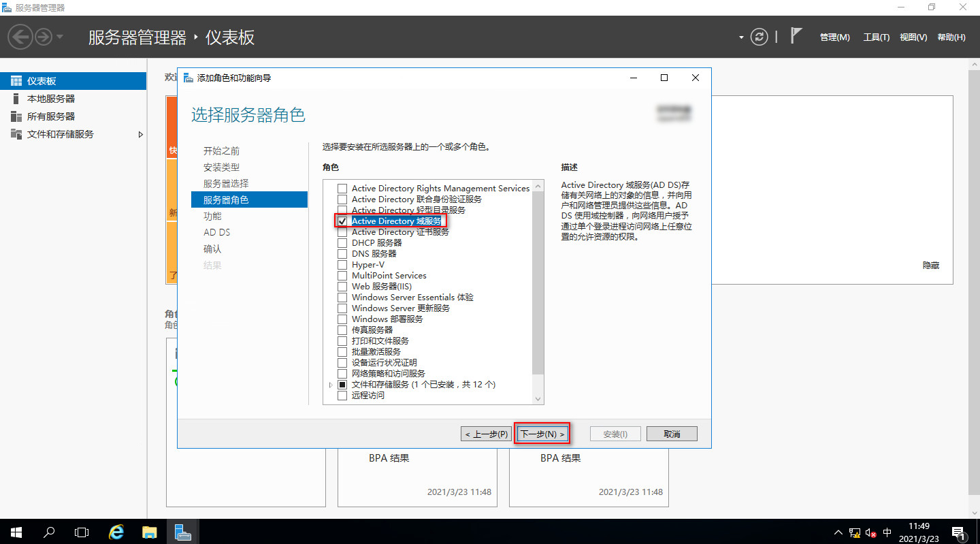Click the 上一步(P) button
The image size is (980, 544).
[x=486, y=434]
